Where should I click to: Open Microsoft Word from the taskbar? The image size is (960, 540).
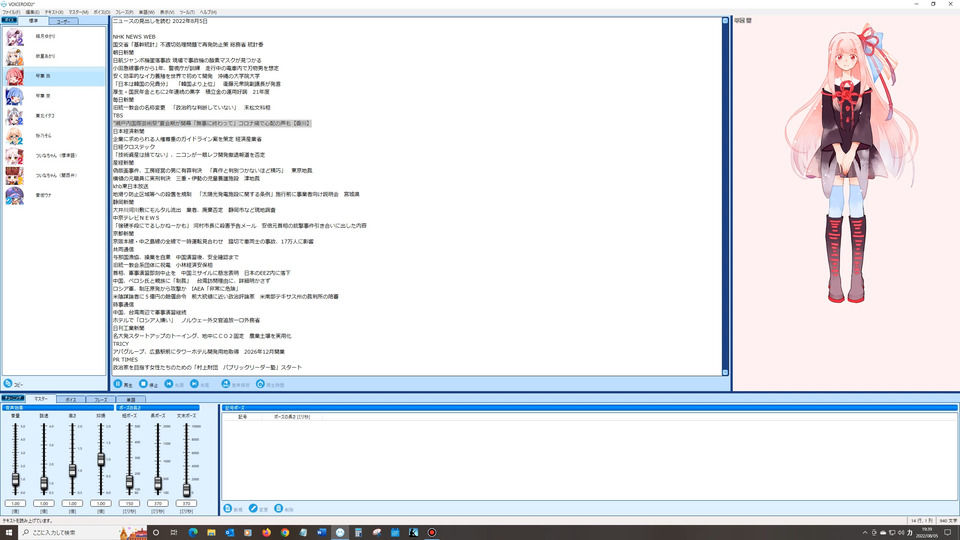click(x=321, y=533)
